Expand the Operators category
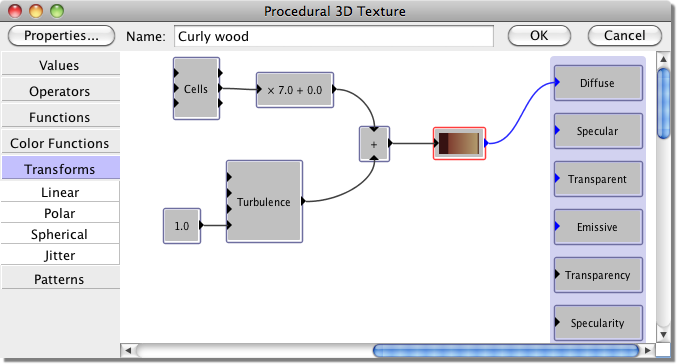 (x=60, y=91)
